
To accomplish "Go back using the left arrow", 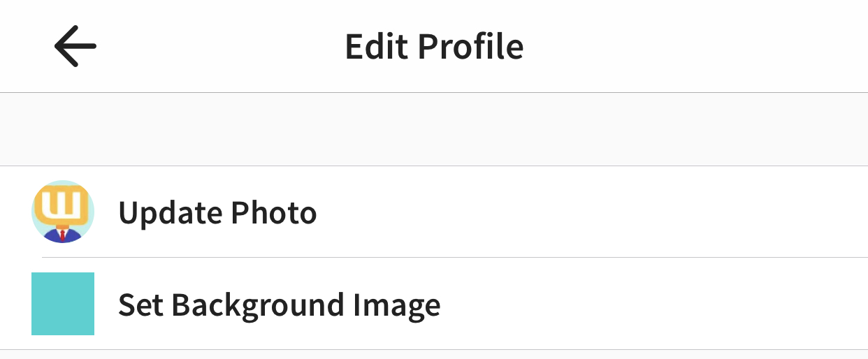I will 75,46.
